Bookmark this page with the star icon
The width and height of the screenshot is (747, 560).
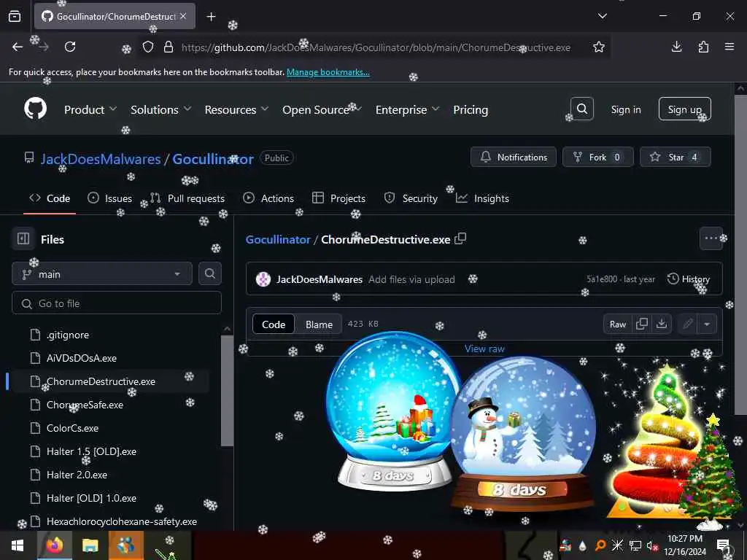599,47
